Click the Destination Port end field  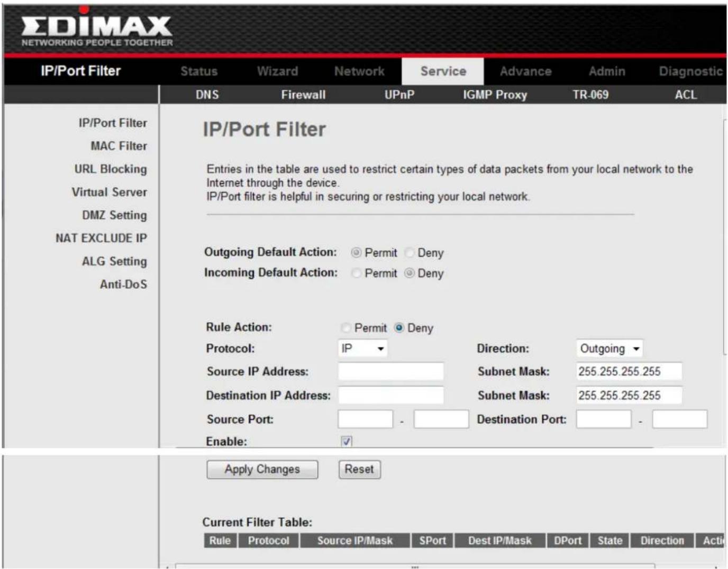click(x=680, y=419)
